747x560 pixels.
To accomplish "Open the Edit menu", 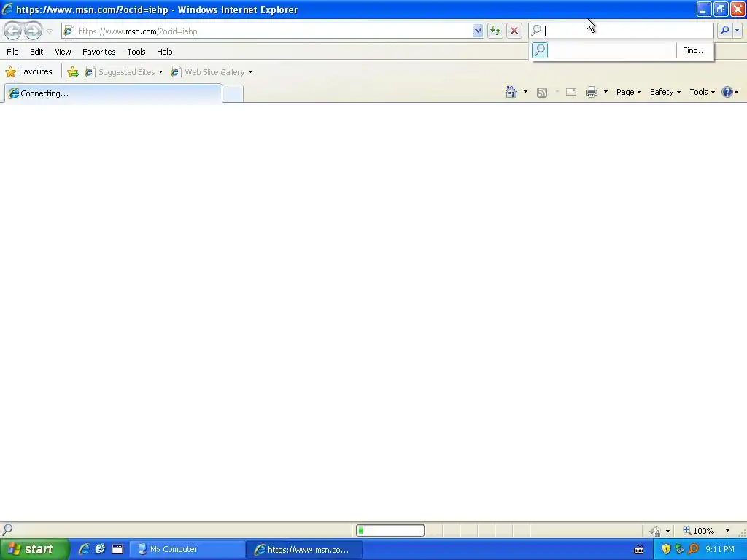I will tap(36, 52).
